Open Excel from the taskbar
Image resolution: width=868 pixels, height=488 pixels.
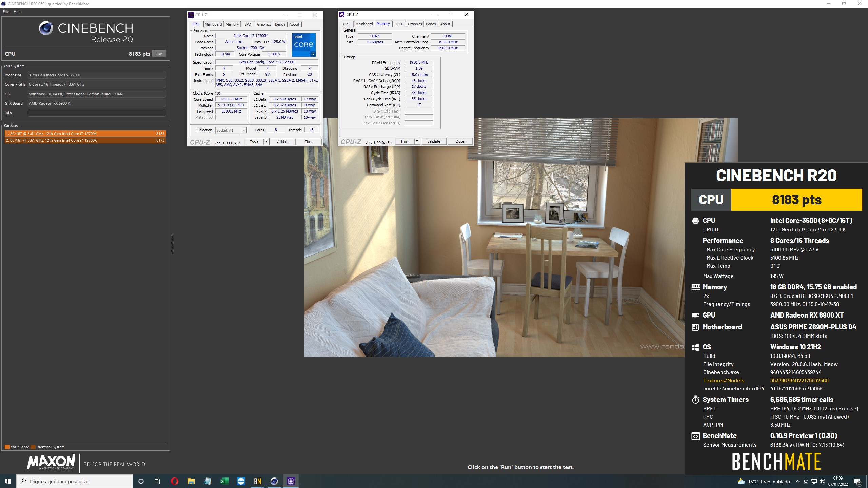pos(224,481)
